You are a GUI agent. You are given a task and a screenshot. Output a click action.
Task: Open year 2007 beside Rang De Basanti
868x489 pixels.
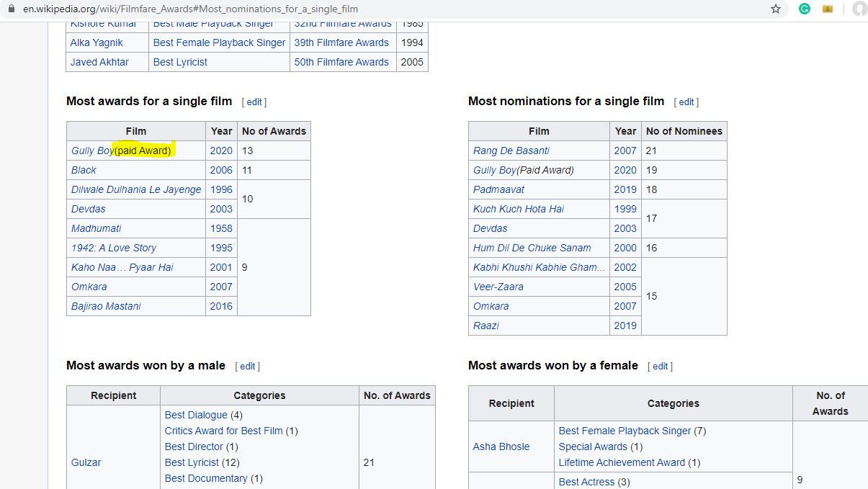[x=625, y=151]
